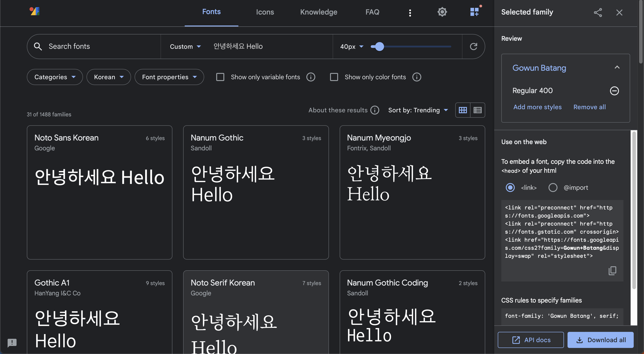
Task: Select the @import embed option
Action: (553, 187)
